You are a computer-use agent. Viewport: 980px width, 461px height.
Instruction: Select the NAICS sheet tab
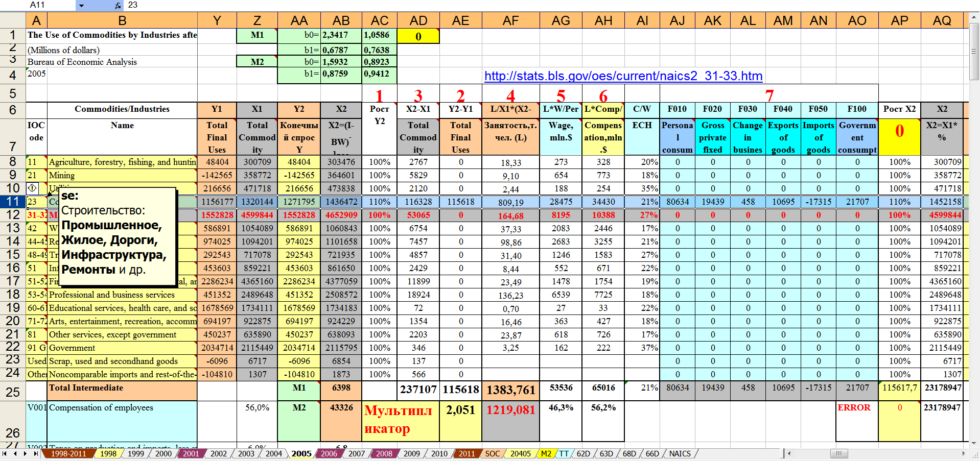point(680,453)
